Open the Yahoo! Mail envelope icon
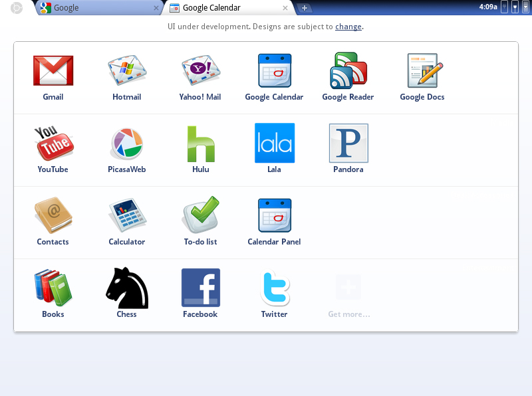The height and width of the screenshot is (396, 532). click(x=201, y=70)
